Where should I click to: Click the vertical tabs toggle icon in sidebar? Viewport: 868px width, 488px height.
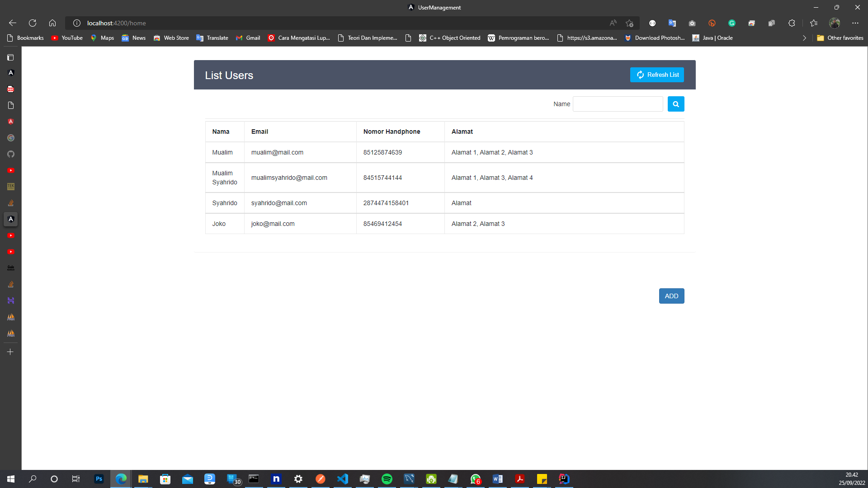pos(11,57)
